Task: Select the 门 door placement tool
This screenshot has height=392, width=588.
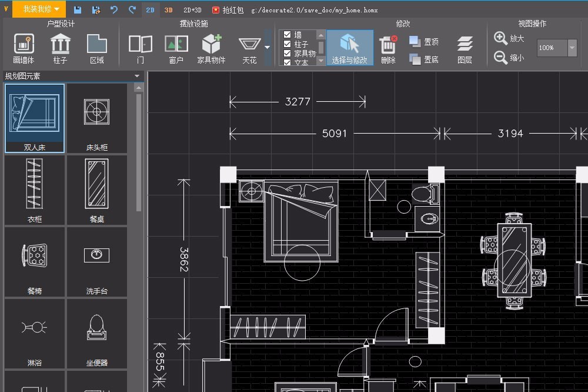Action: (141, 48)
